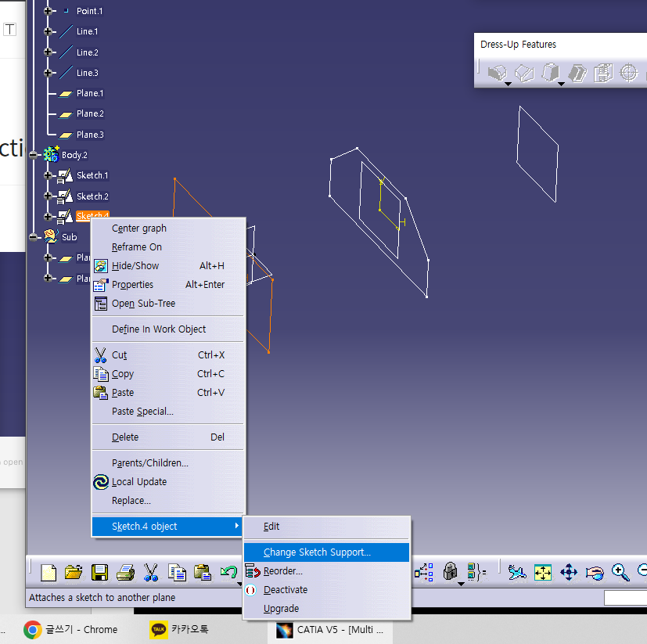Select Plane.3 in the specification tree
This screenshot has height=644, width=647.
(90, 135)
